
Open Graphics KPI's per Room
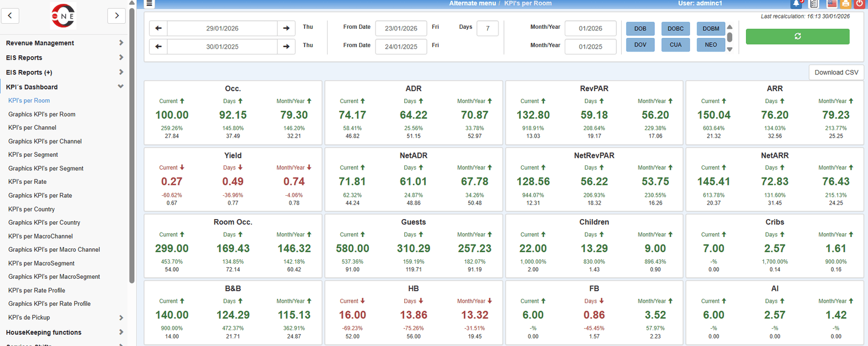[42, 114]
